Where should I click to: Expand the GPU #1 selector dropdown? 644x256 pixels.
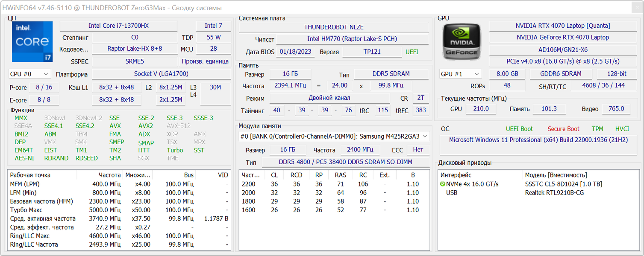pos(460,74)
